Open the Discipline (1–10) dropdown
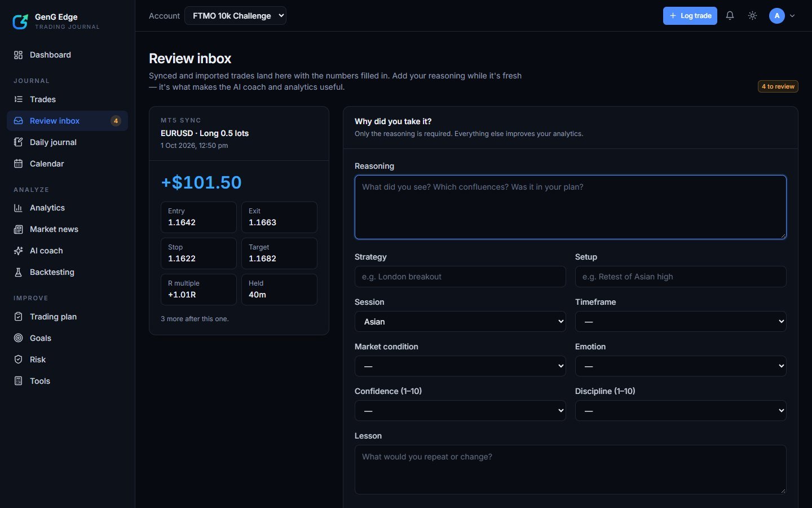This screenshot has width=812, height=508. pos(681,411)
